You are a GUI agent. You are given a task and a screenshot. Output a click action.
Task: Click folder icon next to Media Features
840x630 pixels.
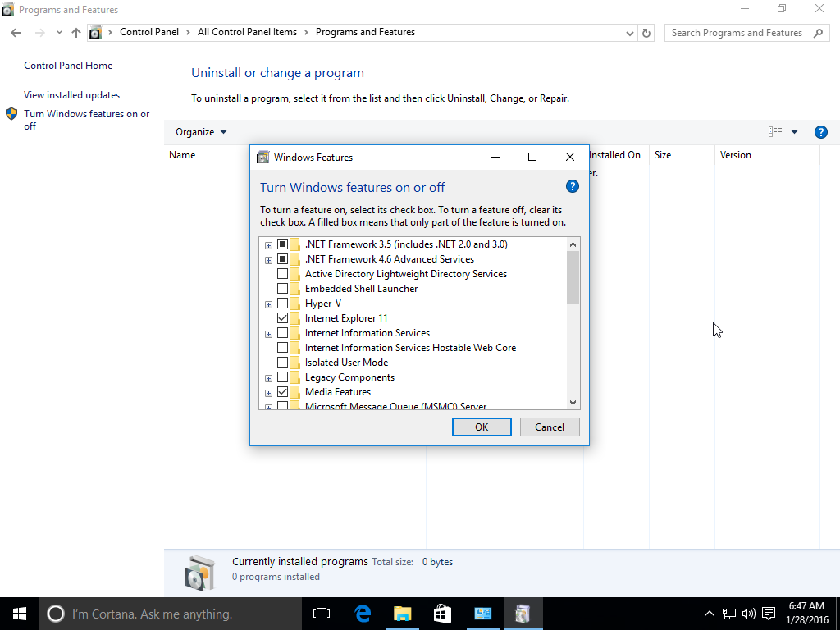295,391
